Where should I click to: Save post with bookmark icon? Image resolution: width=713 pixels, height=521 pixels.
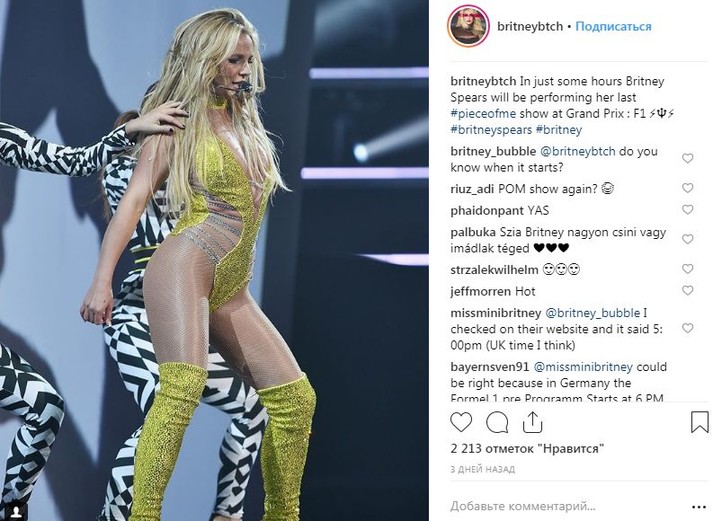(x=699, y=422)
